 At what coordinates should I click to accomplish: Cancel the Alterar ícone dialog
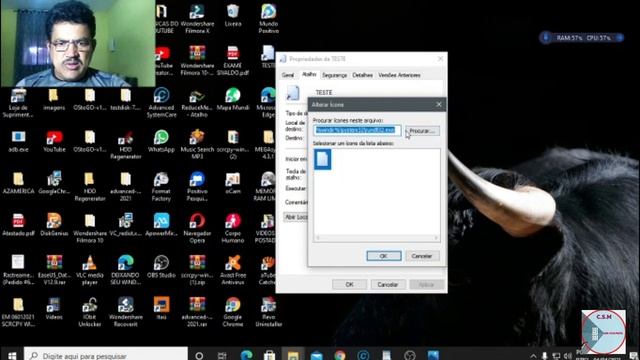[422, 256]
